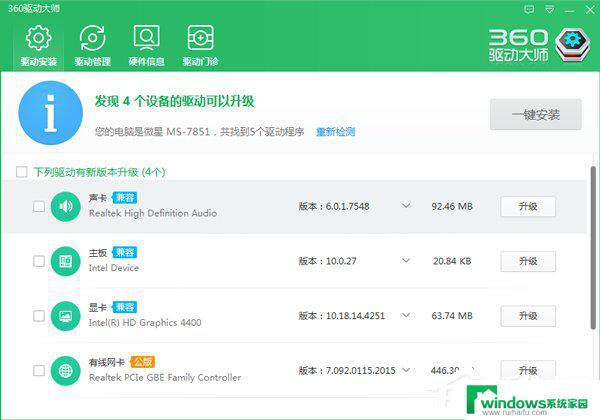This screenshot has height=420, width=600.
Task: Open the 驱动安装 gear tab
Action: [38, 46]
